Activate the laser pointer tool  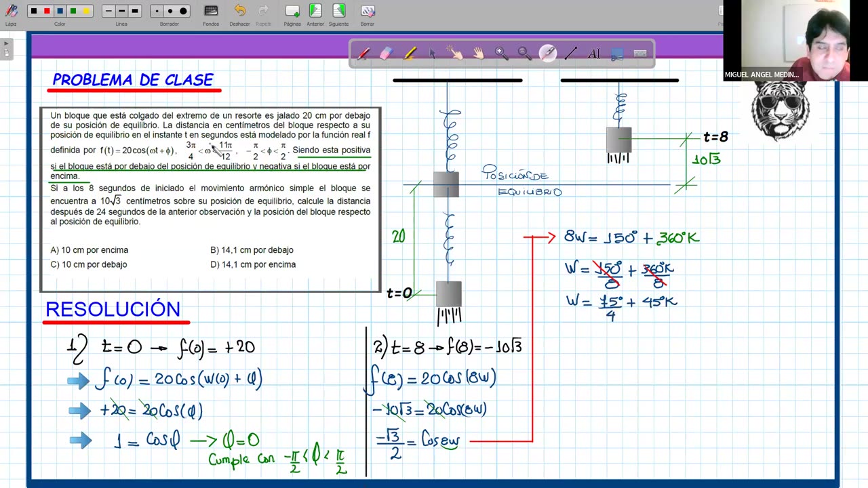(x=548, y=54)
